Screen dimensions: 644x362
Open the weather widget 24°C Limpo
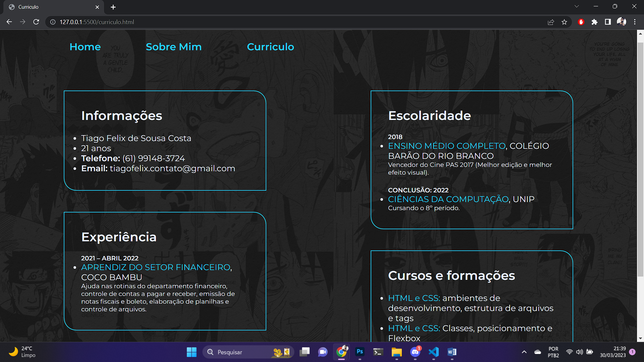22,352
